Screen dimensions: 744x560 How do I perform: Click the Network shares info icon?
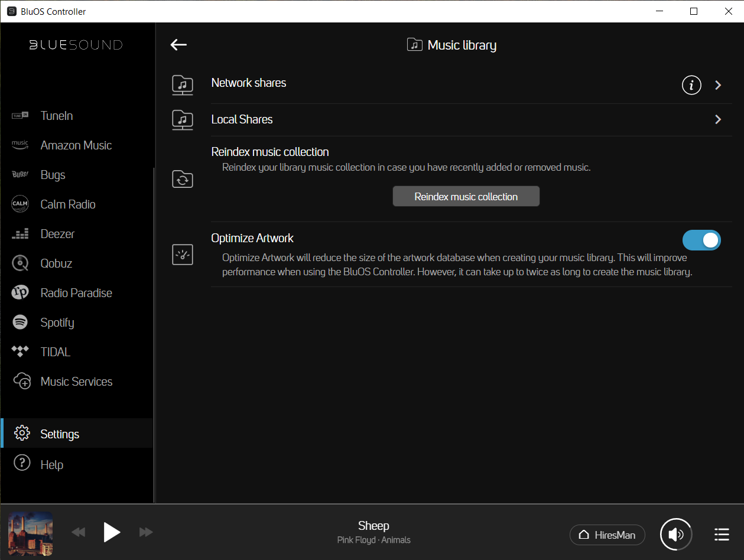click(691, 85)
